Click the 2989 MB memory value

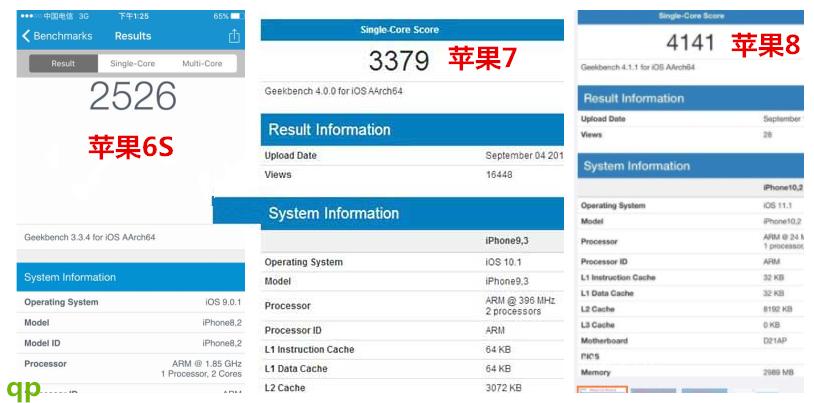(778, 372)
